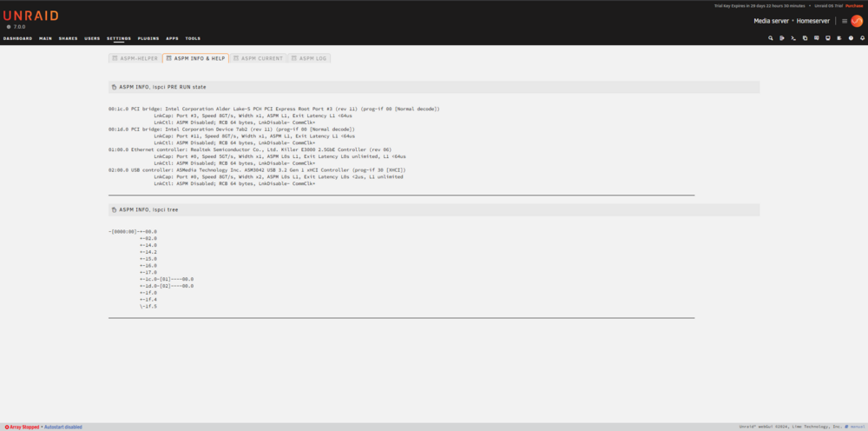Open the Users menu
This screenshot has width=868, height=431.
click(x=92, y=39)
